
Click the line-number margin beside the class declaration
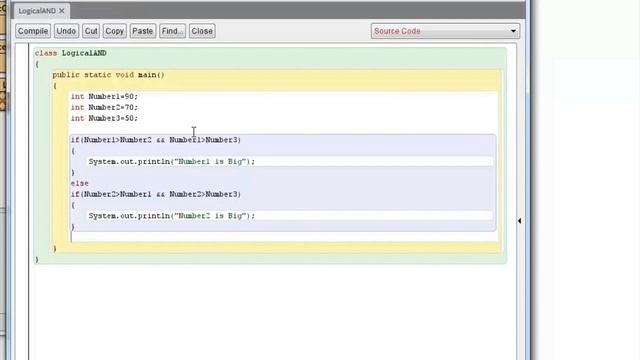point(22,53)
